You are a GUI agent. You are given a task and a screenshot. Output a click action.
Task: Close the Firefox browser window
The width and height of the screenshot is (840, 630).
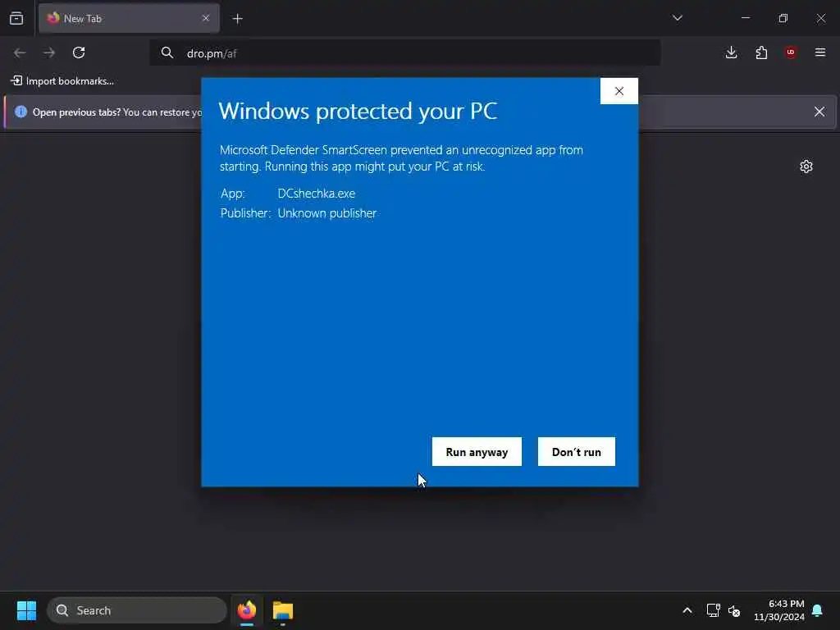(x=820, y=18)
